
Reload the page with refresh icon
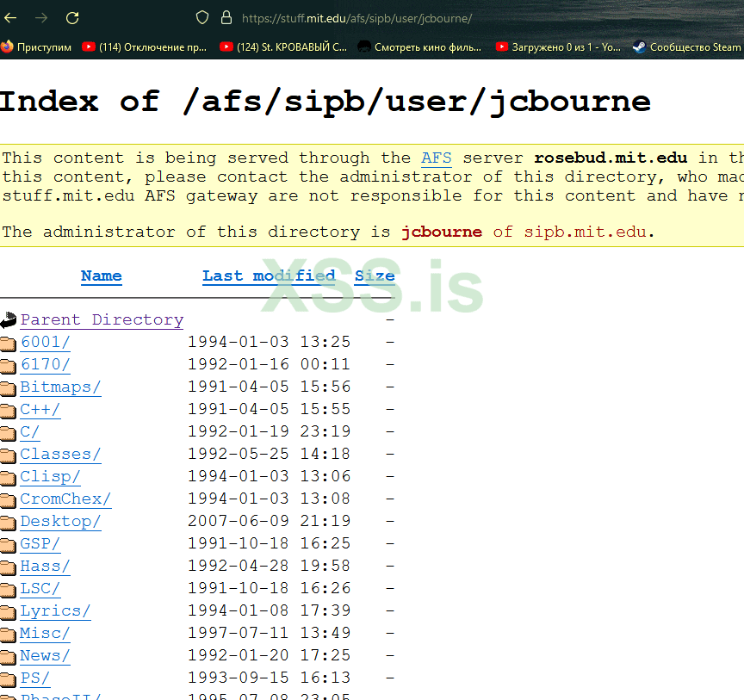pos(72,18)
